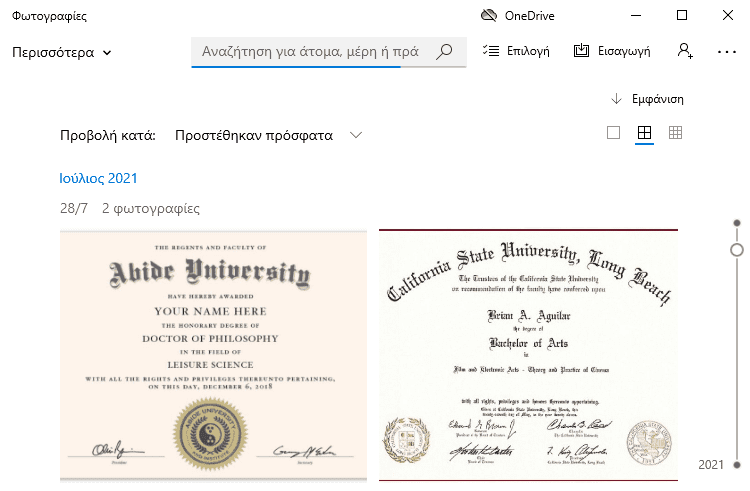Viewport: 750px width, 491px height.
Task: Open the Abide University diploma photo
Action: (x=213, y=355)
